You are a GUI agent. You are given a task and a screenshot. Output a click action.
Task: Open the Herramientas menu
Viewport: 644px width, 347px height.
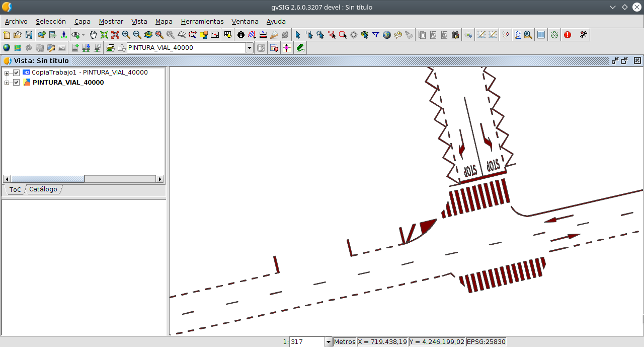(202, 22)
